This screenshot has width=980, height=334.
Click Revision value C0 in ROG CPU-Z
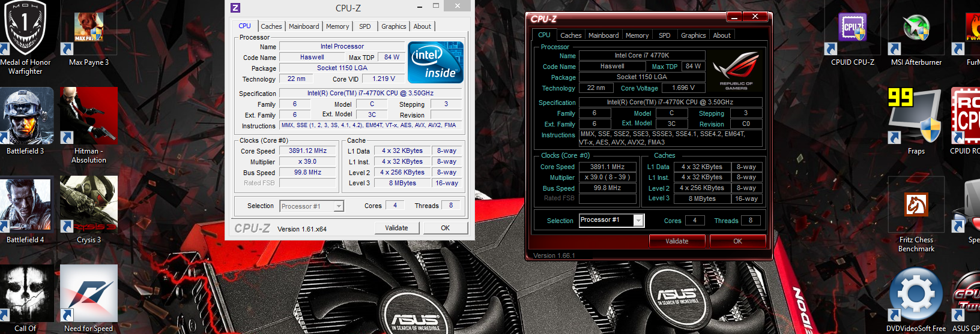coord(746,124)
